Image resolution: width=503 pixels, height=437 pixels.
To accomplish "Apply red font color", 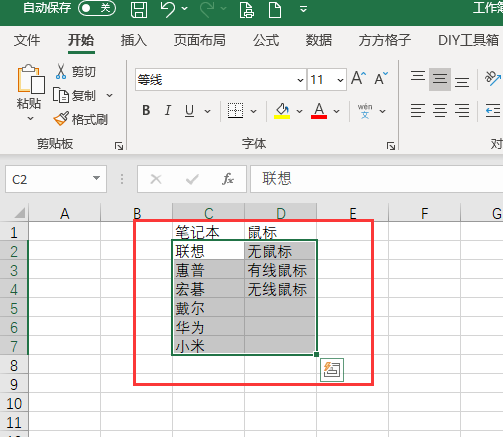I will click(319, 110).
